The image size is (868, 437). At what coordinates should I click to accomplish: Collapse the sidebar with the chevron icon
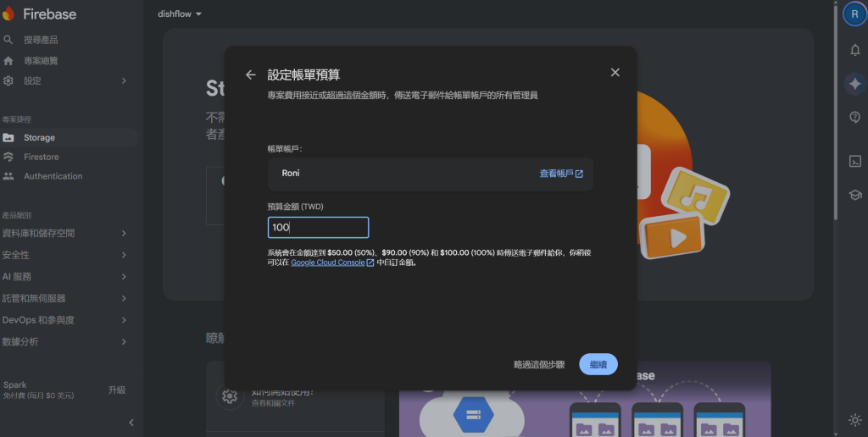point(131,423)
